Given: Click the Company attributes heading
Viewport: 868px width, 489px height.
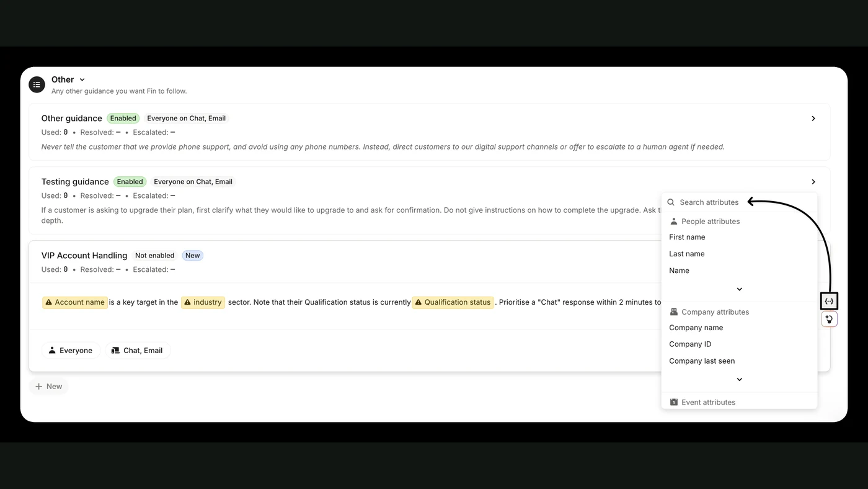Looking at the screenshot, I should pos(715,312).
